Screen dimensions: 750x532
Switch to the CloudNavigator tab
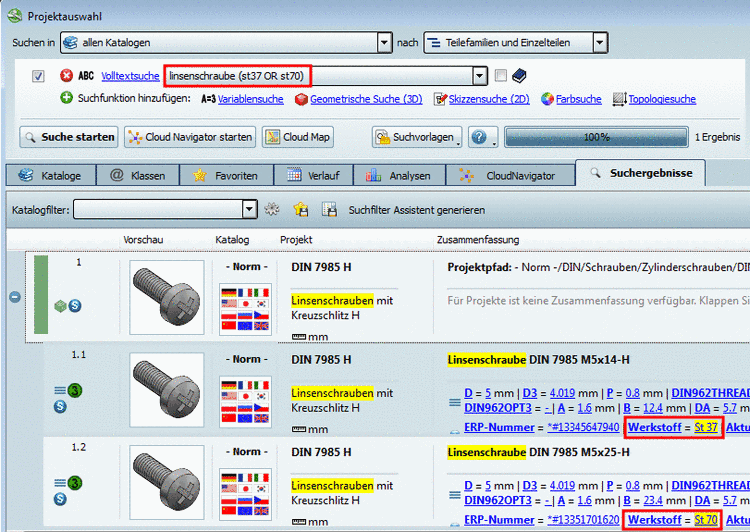[x=510, y=175]
